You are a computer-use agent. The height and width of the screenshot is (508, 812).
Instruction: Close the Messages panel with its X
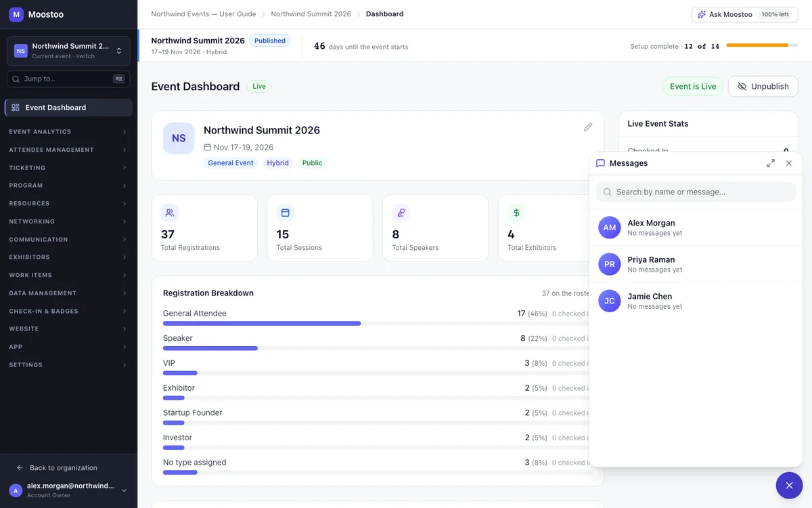coord(788,163)
